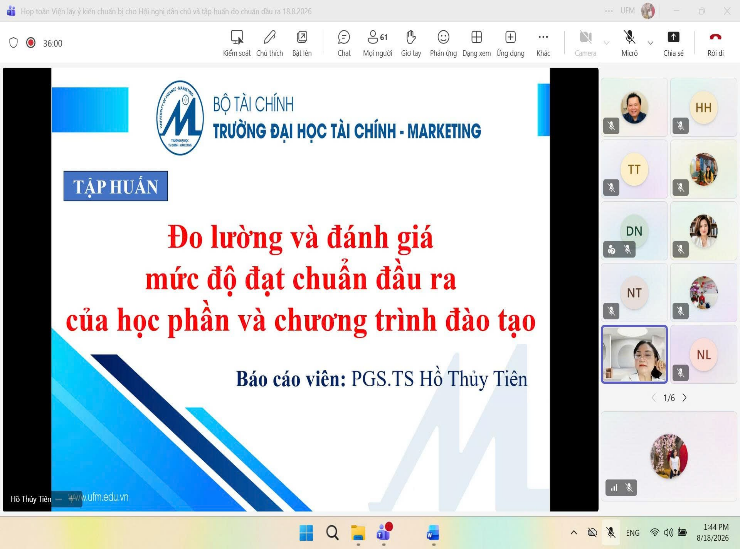
Task: Go to next participant page arrow
Action: 684,397
